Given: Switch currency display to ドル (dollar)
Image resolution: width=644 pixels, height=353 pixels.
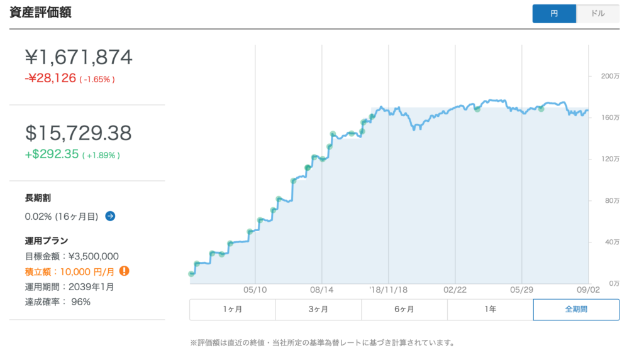Looking at the screenshot, I should click(x=597, y=14).
